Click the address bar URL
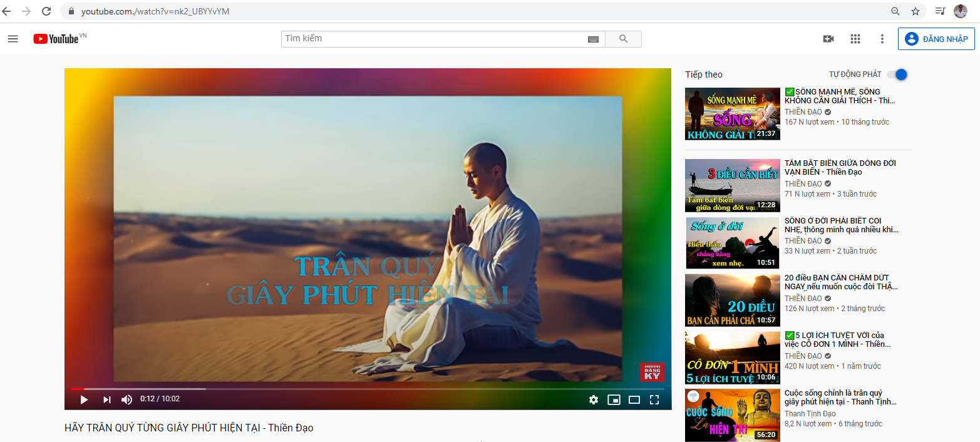Screen dimensions: 980x442 tap(155, 11)
